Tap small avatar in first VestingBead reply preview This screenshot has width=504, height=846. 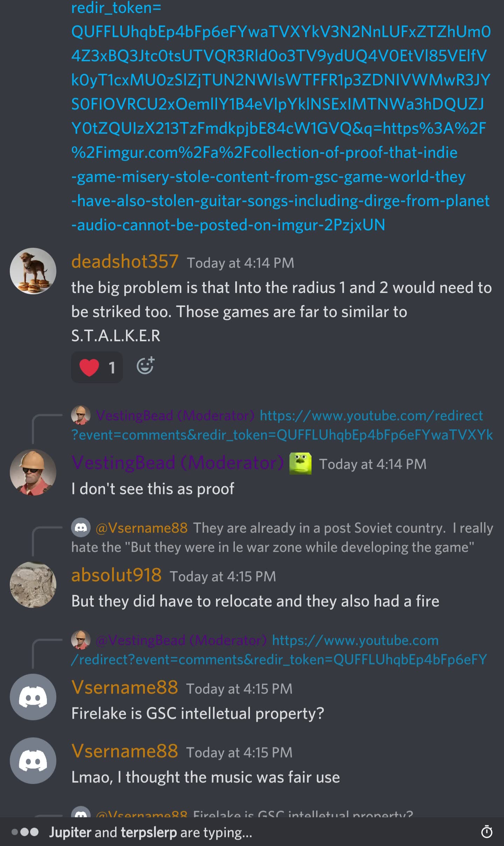[81, 415]
